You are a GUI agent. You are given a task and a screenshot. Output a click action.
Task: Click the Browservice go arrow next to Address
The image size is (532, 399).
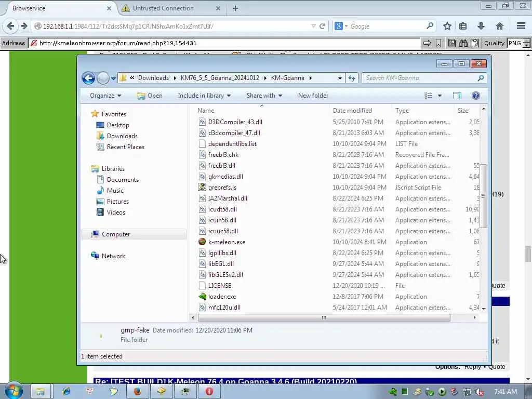[427, 43]
